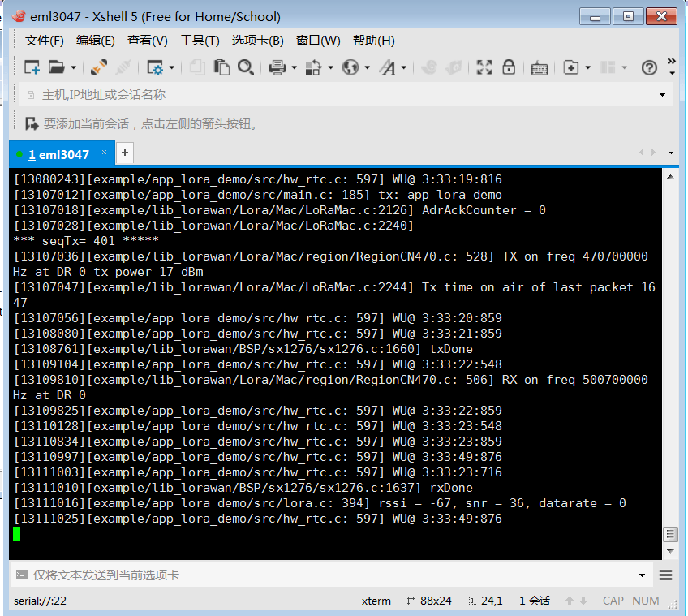Expand the new tab group dropdown arrow
This screenshot has height=616, width=688.
(x=588, y=67)
